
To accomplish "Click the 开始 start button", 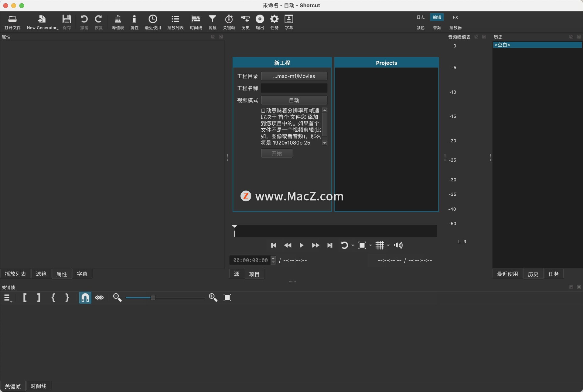I will click(x=277, y=153).
